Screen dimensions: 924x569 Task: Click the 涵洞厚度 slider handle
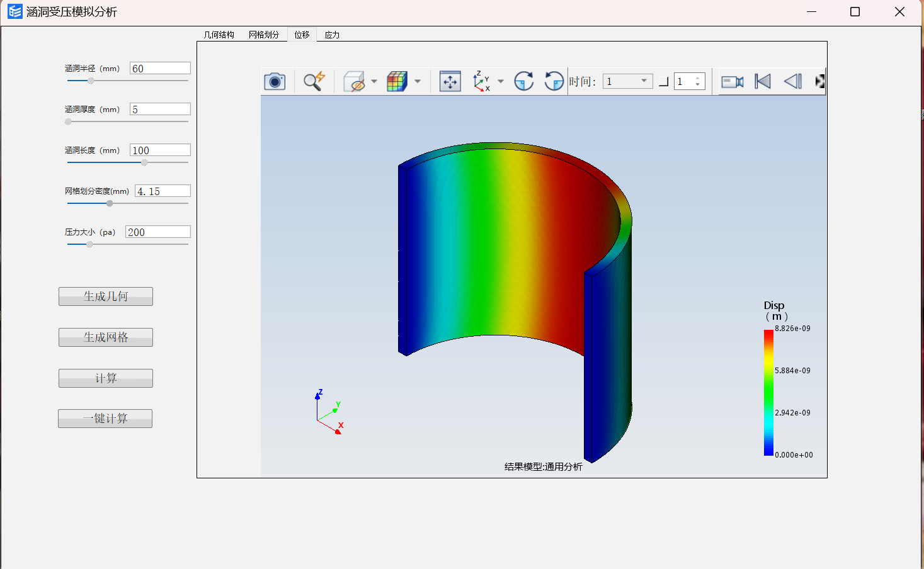68,121
